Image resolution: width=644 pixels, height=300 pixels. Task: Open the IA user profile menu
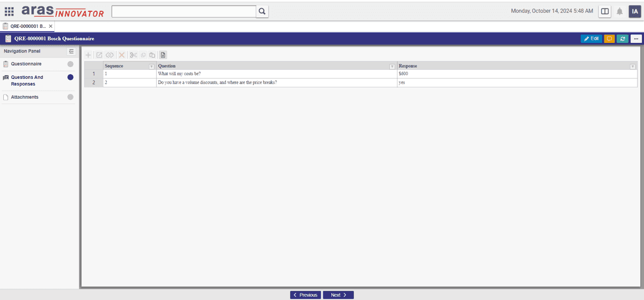pyautogui.click(x=634, y=11)
